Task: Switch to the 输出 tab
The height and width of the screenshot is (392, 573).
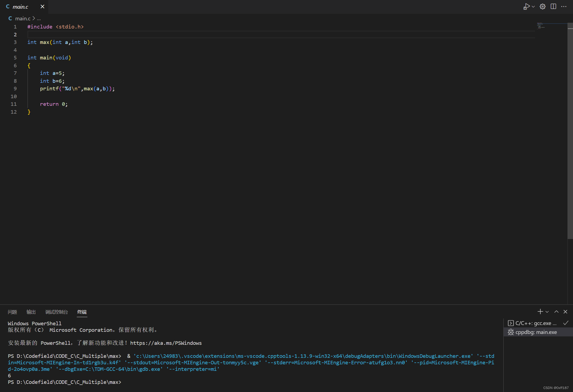Action: 31,312
